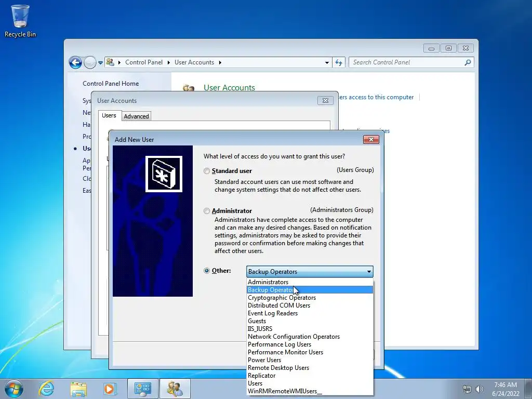Select the Administrator radio button
Viewport: 532px width, 399px height.
click(207, 211)
